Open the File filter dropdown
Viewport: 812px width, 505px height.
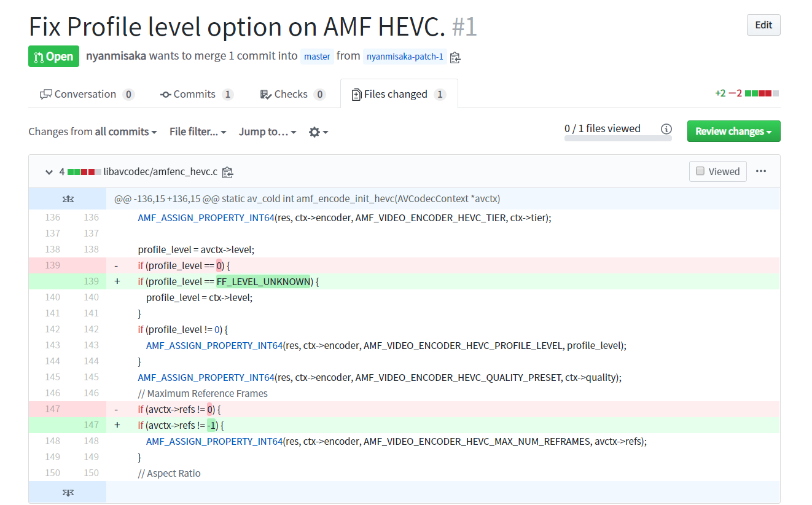coord(198,132)
